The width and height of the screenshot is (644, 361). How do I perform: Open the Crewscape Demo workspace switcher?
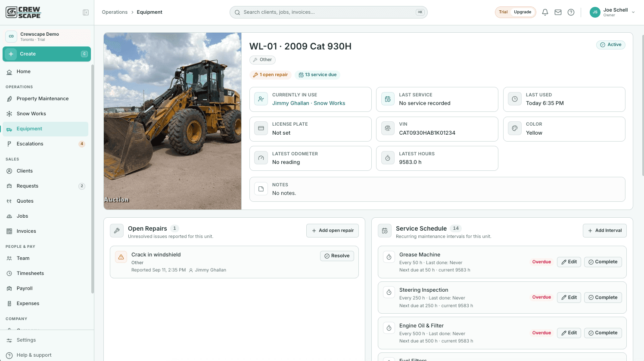(47, 37)
